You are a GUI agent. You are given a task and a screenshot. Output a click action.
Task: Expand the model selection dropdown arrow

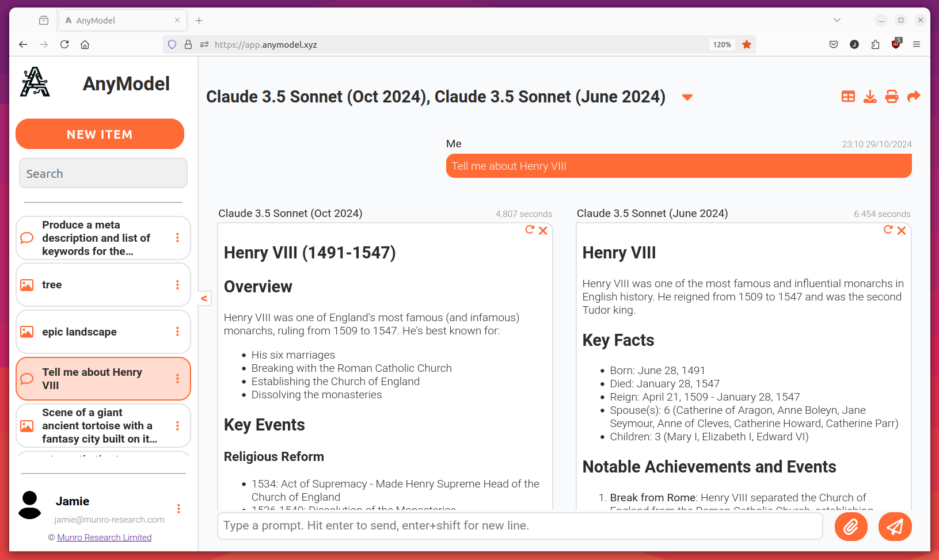[x=687, y=97]
